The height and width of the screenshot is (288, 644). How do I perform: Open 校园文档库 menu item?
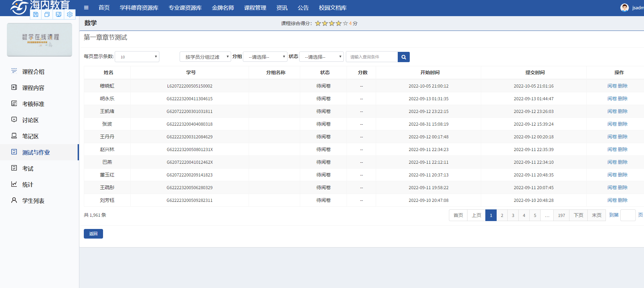point(333,8)
